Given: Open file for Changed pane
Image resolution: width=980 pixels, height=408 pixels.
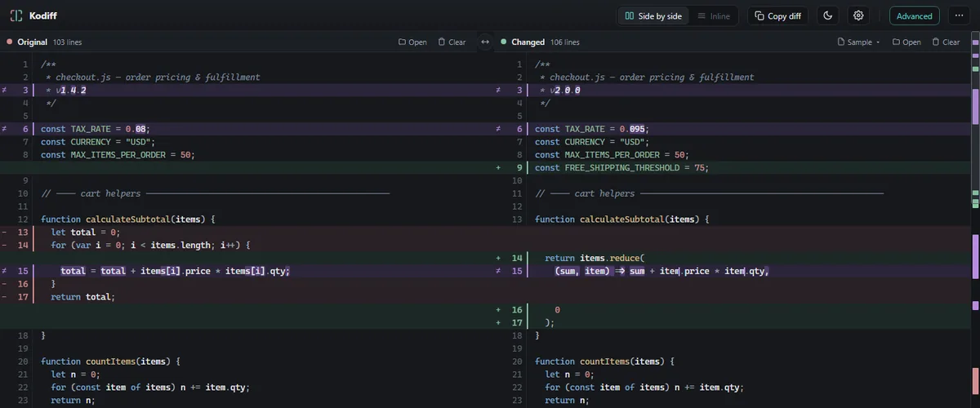Looking at the screenshot, I should tap(906, 42).
